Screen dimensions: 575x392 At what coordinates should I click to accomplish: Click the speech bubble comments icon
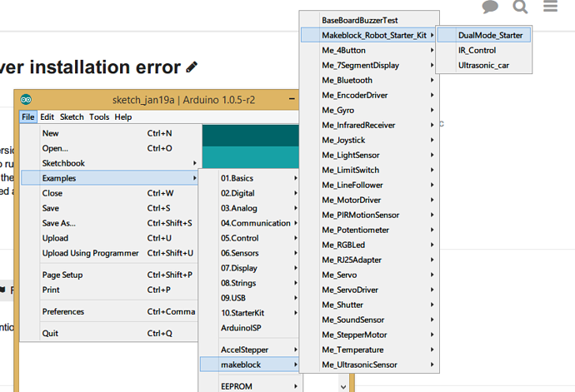pos(490,7)
